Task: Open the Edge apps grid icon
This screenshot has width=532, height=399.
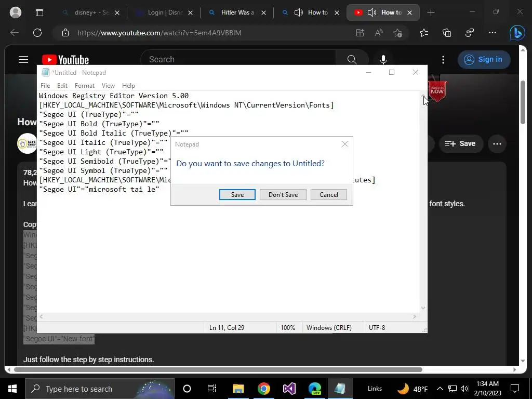Action: point(360,33)
